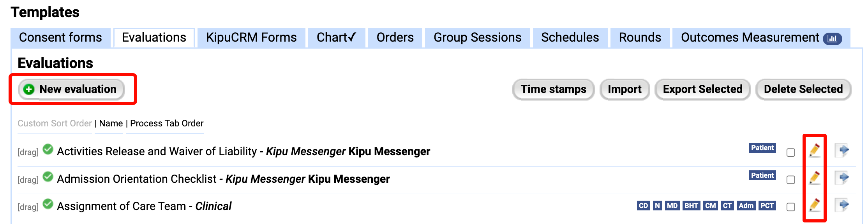Edit Activities Release and Waiver pencil icon
This screenshot has width=868, height=224.
[x=814, y=150]
